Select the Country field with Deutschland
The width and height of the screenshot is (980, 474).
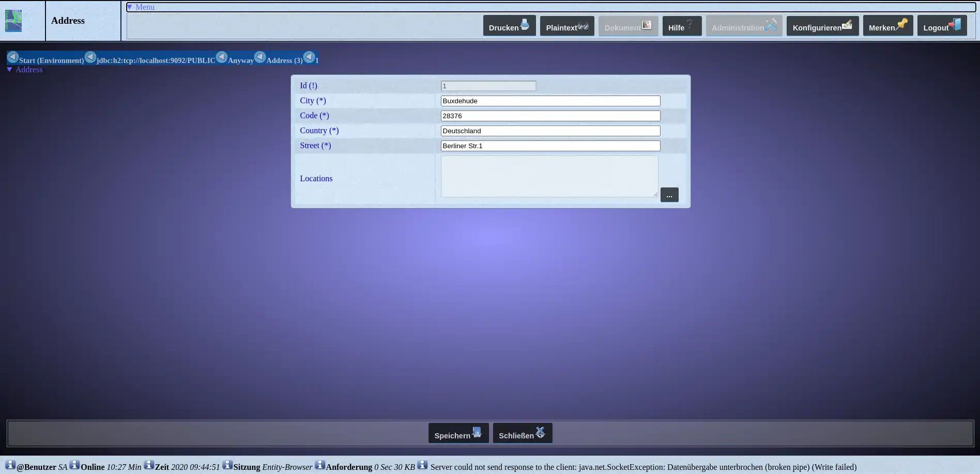coord(550,131)
